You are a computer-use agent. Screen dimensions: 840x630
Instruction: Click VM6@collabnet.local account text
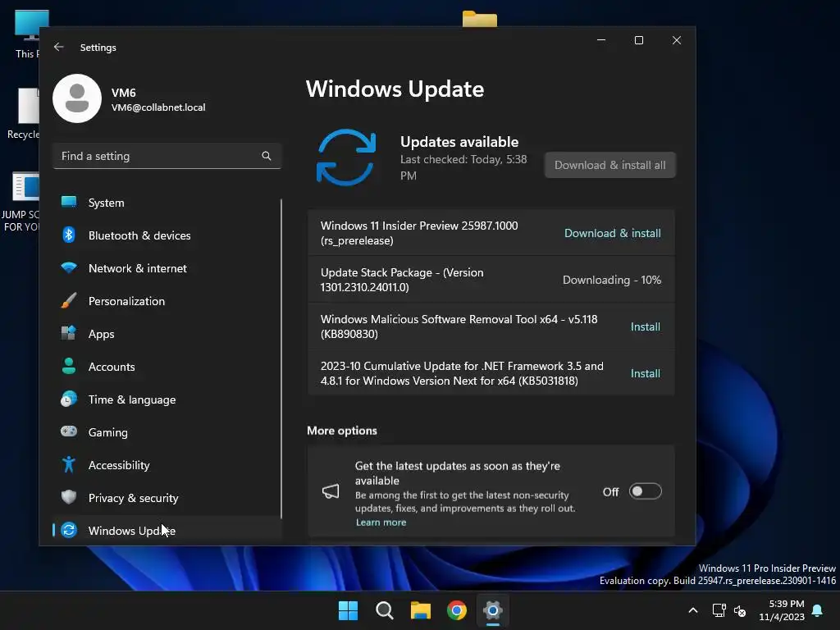pos(158,107)
